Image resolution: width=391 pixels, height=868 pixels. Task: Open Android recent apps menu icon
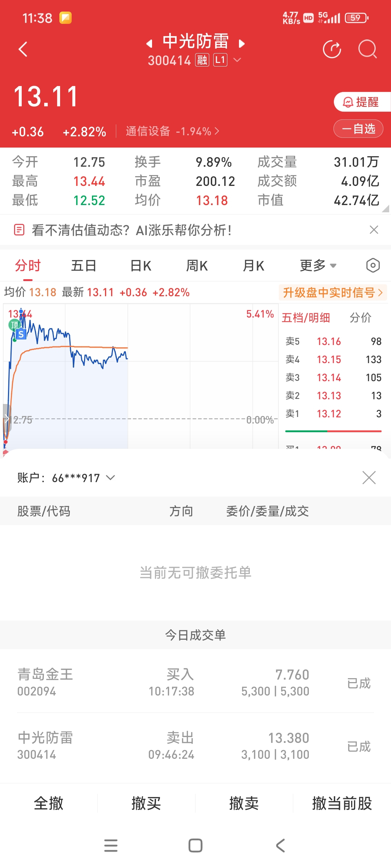pyautogui.click(x=111, y=846)
